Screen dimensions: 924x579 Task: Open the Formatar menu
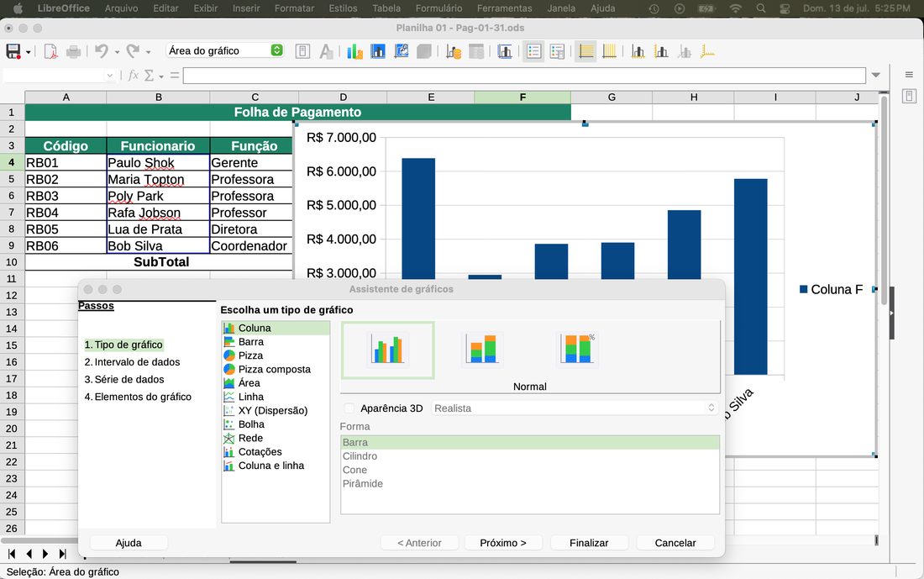(294, 8)
